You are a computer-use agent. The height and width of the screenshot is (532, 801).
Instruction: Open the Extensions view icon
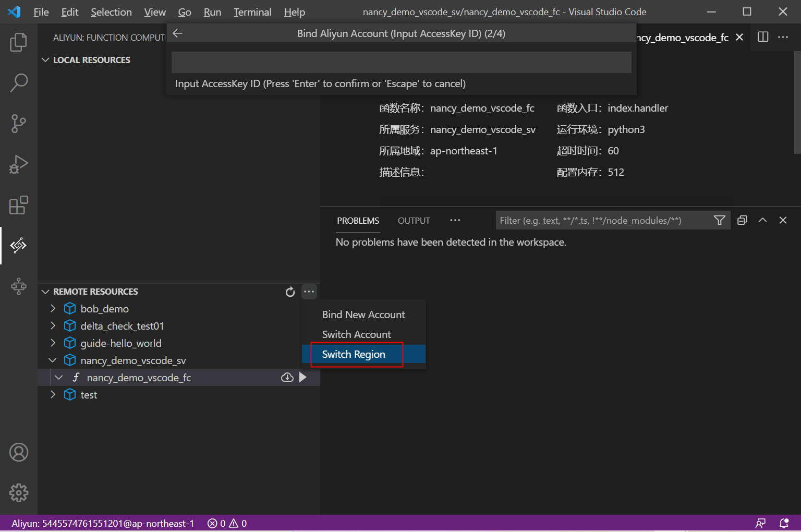click(19, 205)
